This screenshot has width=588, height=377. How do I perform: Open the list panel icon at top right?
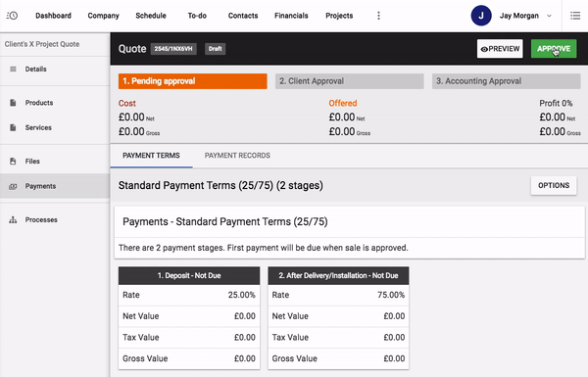pyautogui.click(x=575, y=16)
